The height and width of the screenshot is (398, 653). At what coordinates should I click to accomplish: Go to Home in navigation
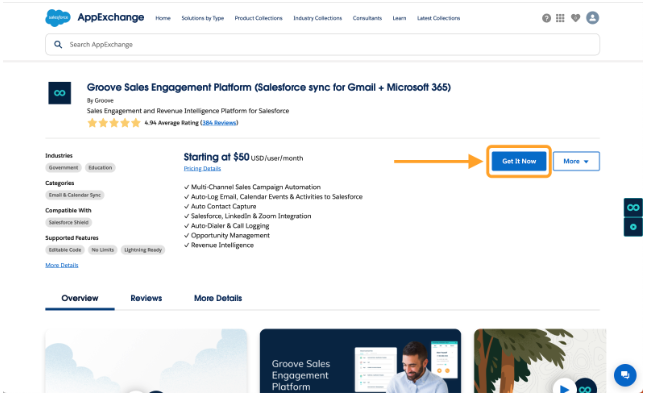(163, 18)
